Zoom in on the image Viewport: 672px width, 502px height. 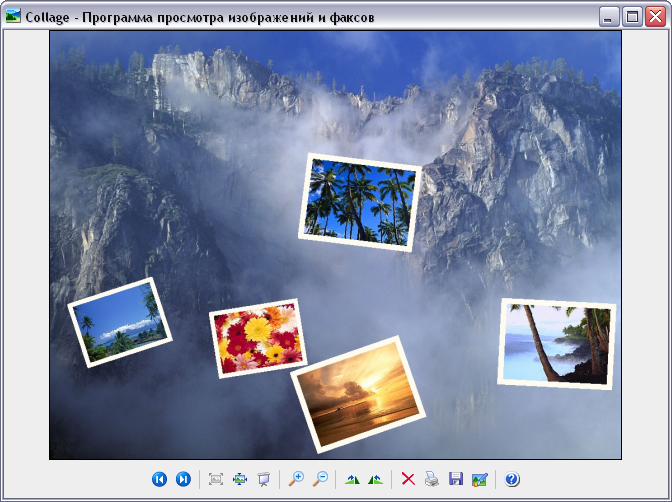[296, 479]
